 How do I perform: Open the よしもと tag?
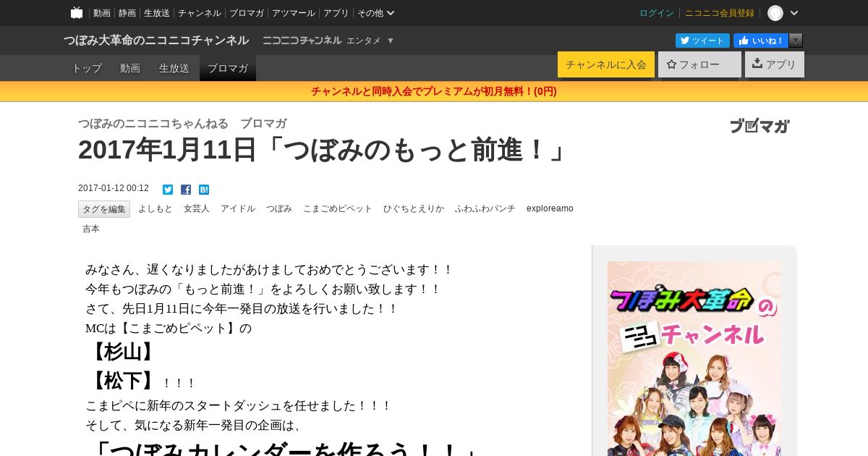tap(156, 208)
